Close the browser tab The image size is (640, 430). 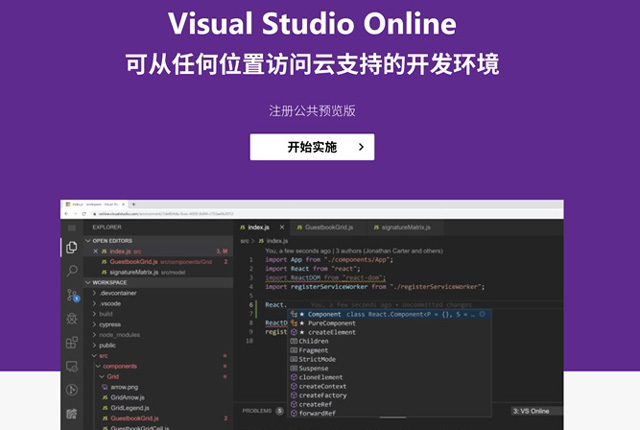tap(123, 204)
